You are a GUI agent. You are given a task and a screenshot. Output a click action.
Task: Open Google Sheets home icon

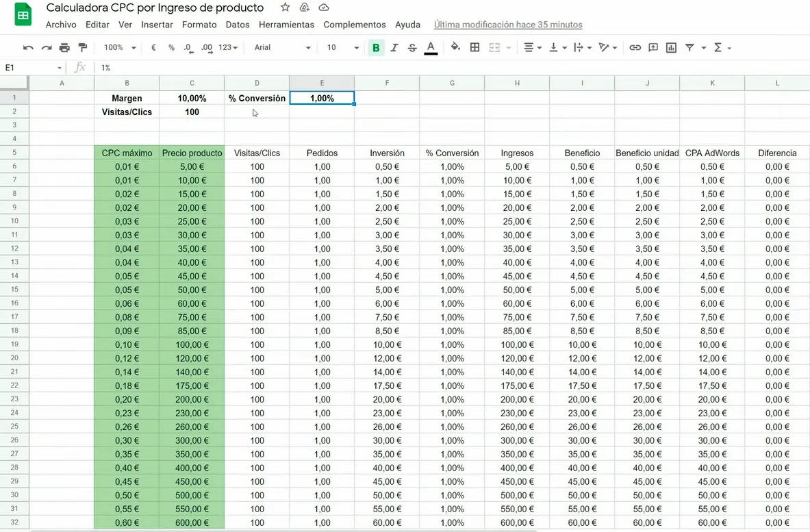pos(23,14)
